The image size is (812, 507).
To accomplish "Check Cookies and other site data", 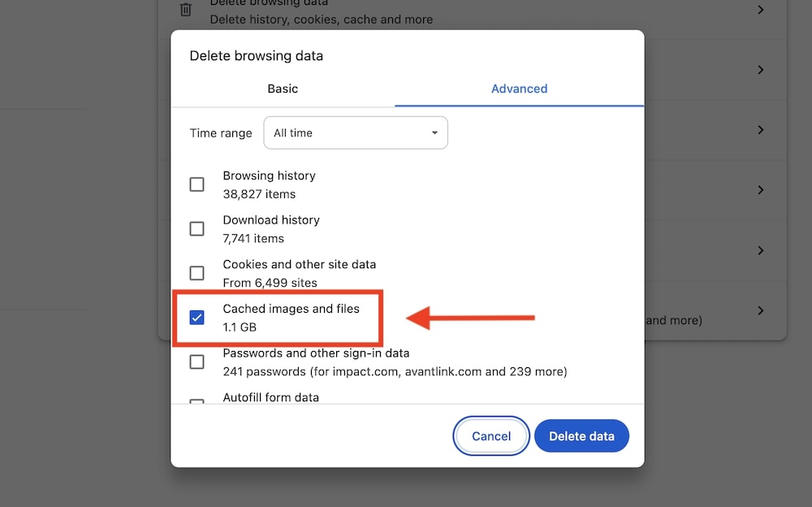I will [x=197, y=273].
